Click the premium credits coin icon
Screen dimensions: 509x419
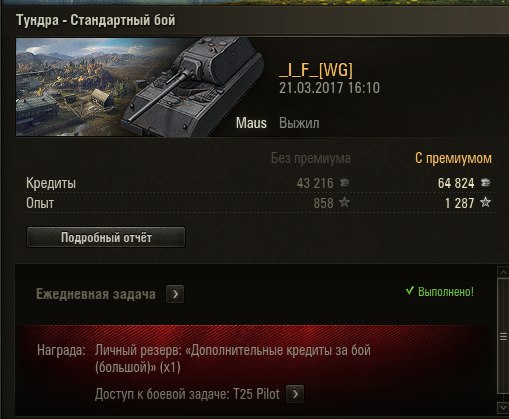point(485,183)
